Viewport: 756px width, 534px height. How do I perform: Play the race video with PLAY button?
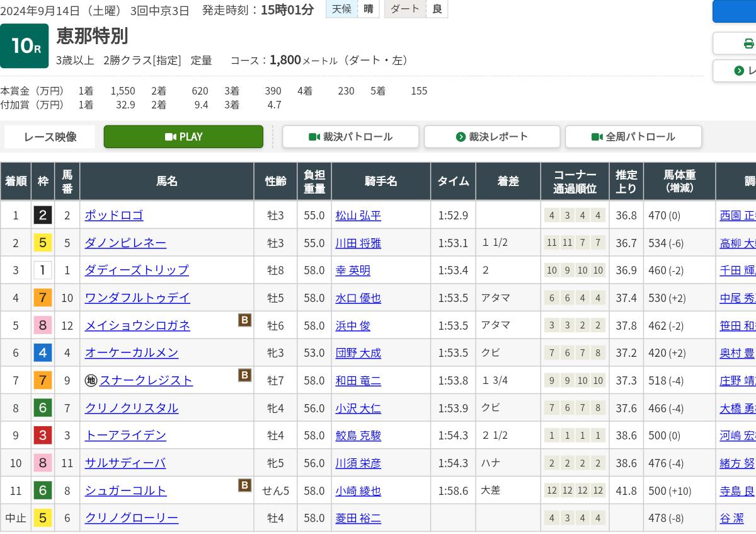pos(183,137)
